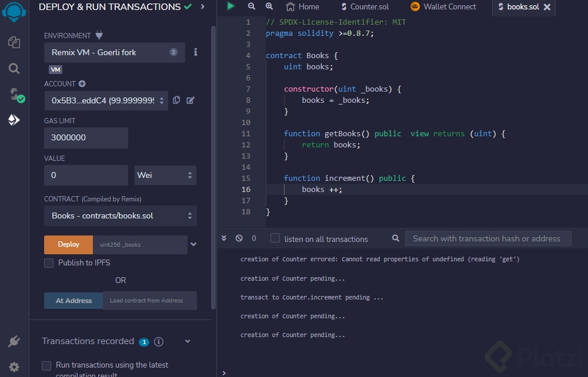Open the Environment dropdown Remix VM Goerli
588x377 pixels.
tap(115, 52)
